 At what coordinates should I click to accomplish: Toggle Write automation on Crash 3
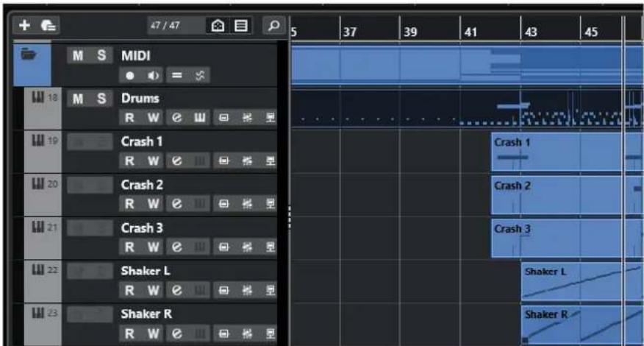(x=153, y=247)
